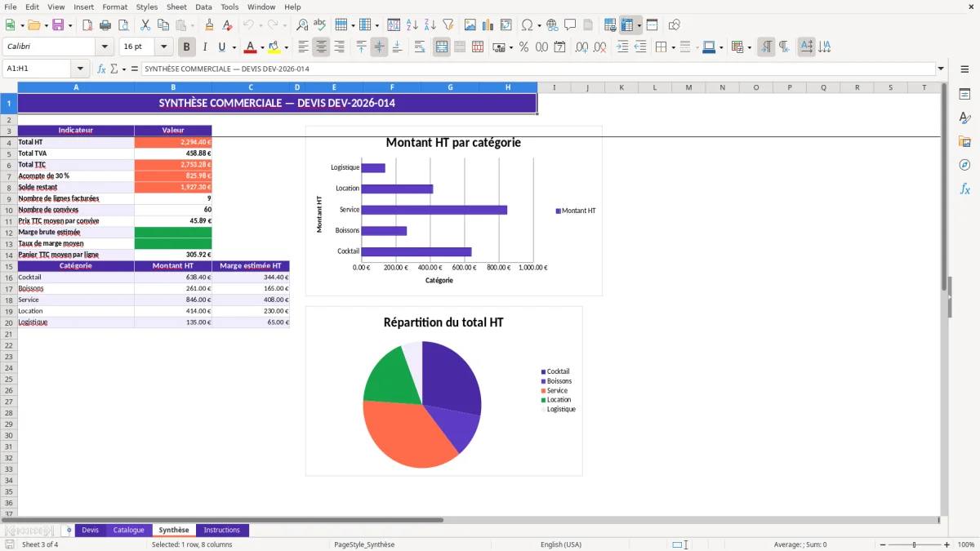Image resolution: width=980 pixels, height=551 pixels.
Task: Click the formula input field
Action: click(x=537, y=69)
